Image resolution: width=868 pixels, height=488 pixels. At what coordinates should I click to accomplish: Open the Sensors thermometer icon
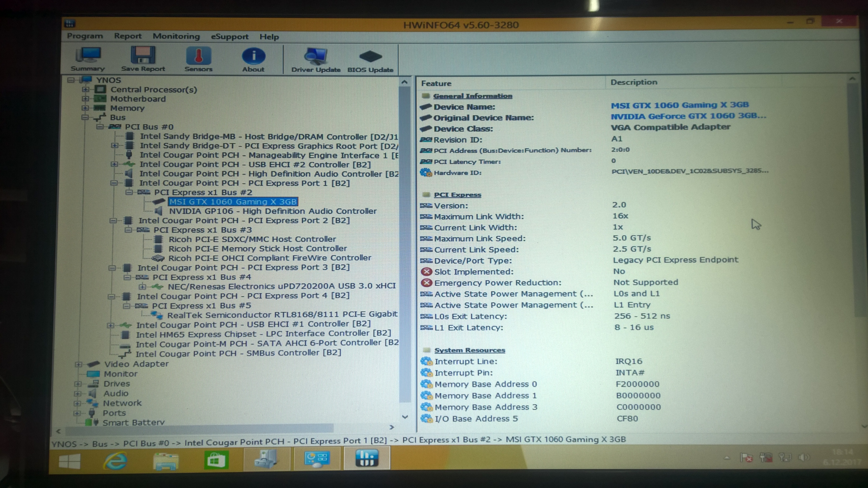198,59
